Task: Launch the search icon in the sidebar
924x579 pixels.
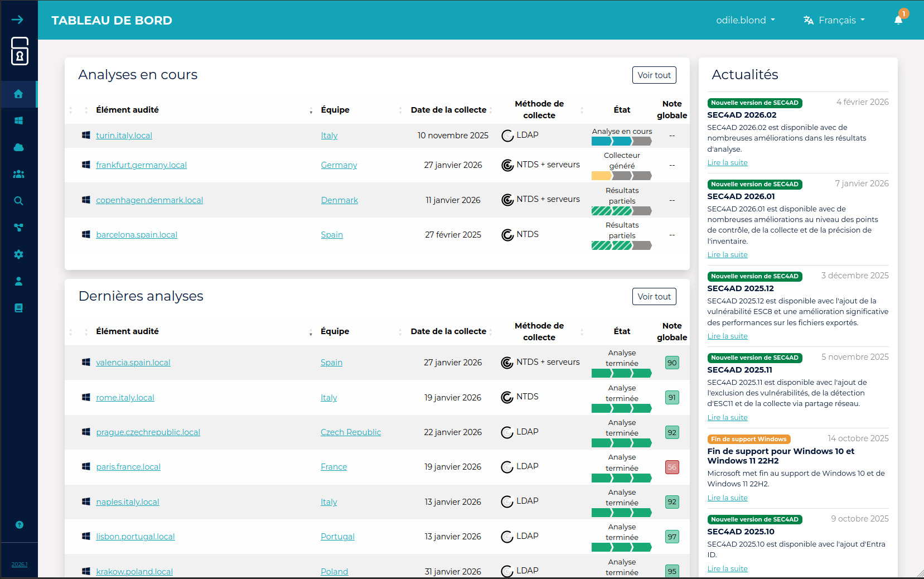Action: coord(19,201)
